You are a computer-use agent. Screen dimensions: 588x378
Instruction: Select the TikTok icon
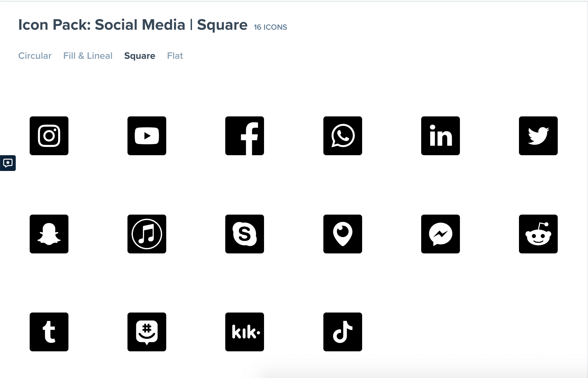click(x=342, y=332)
